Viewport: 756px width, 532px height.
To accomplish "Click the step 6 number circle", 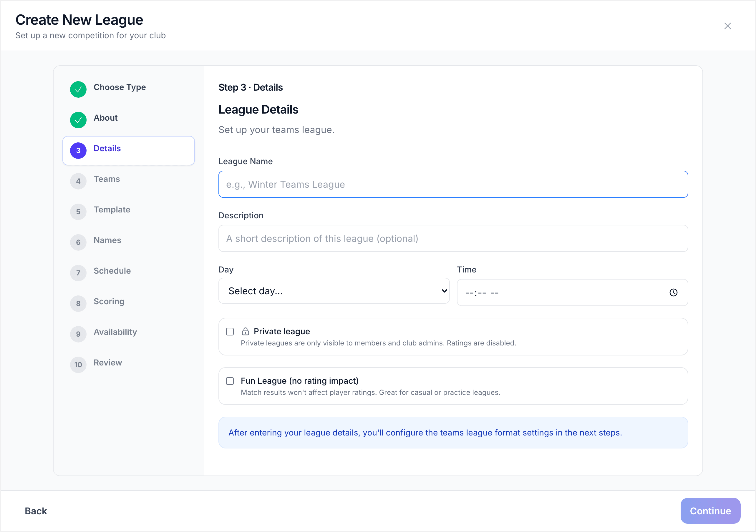I will 78,242.
